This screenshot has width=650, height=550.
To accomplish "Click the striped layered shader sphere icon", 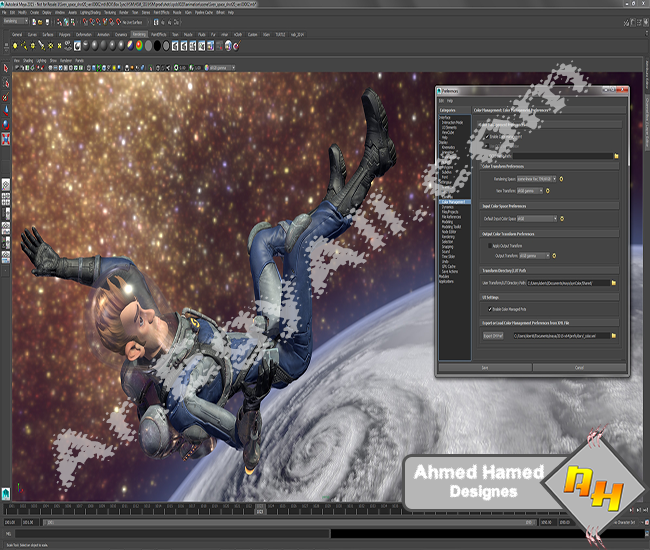I will 130,46.
